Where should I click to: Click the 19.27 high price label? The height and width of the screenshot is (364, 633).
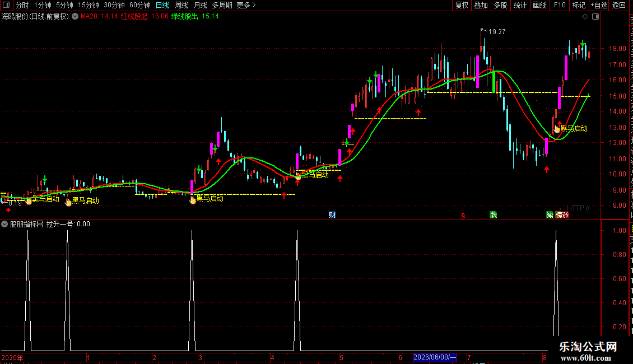(496, 32)
